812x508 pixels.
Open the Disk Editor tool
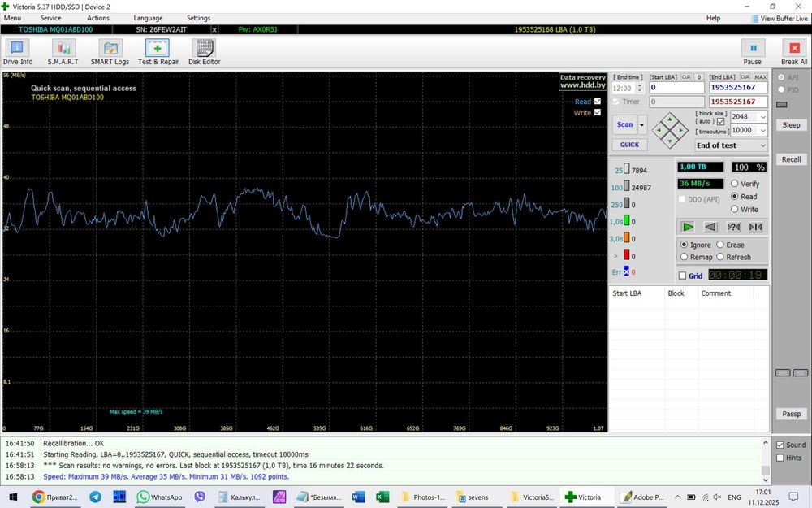click(x=204, y=51)
